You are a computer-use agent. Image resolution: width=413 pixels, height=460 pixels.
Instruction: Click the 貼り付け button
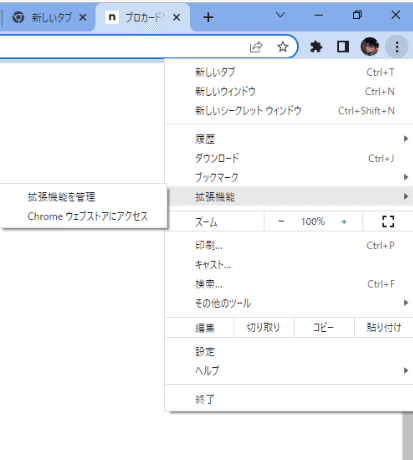[384, 328]
